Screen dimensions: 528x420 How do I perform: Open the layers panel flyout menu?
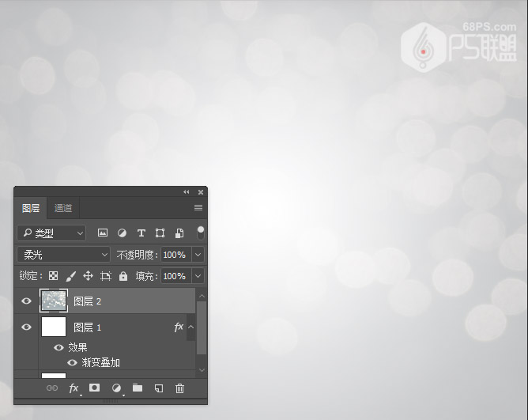(x=198, y=208)
